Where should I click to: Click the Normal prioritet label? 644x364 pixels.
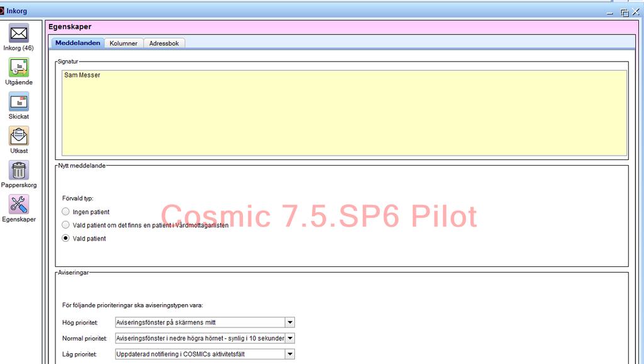85,339
